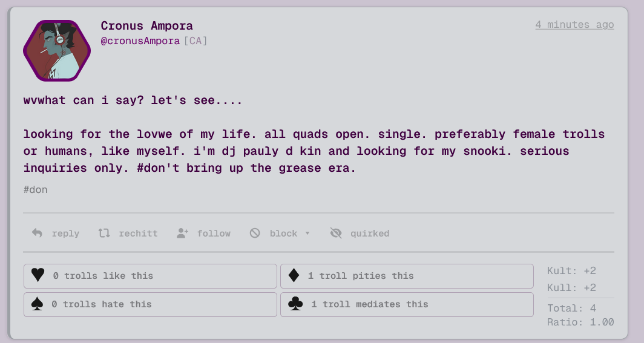This screenshot has height=343, width=644.
Task: Open Cronus Ampora's hexagon avatar
Action: (56, 51)
